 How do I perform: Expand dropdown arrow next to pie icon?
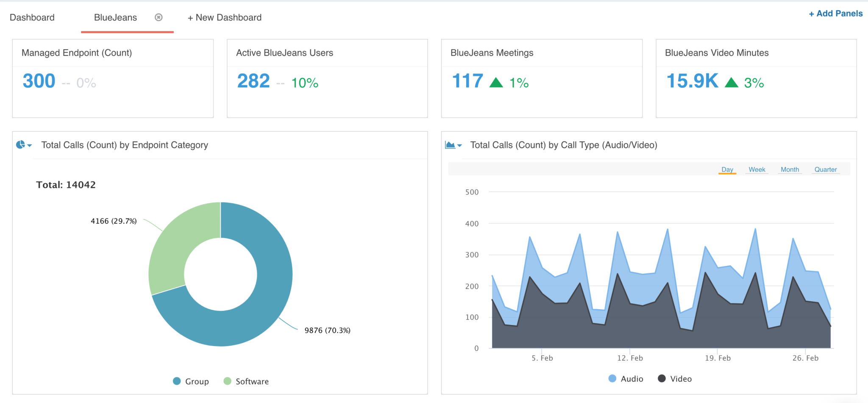coord(30,146)
